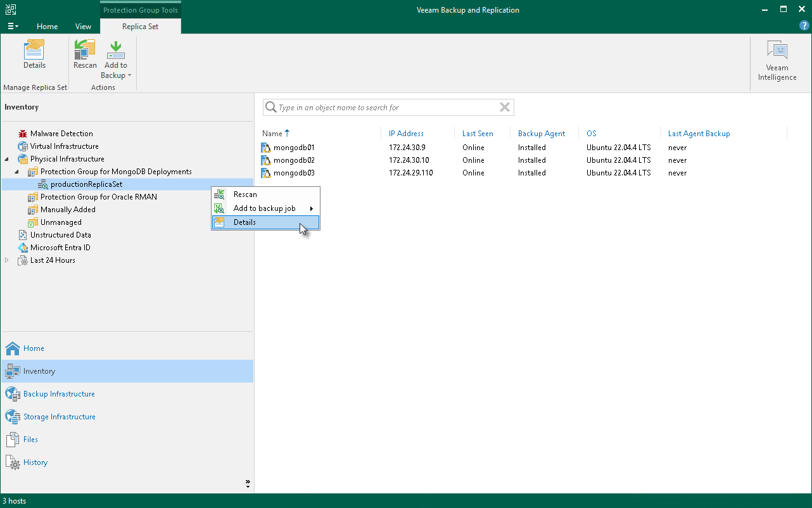Expand the Last 24 Hours node

point(7,260)
